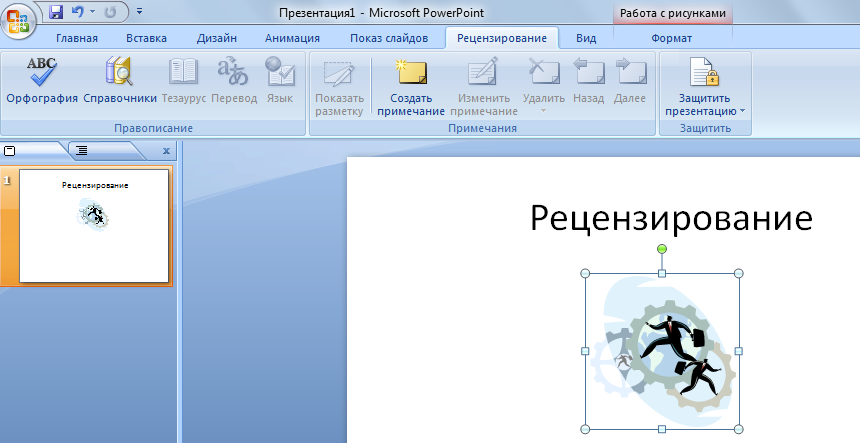
Task: Switch to the Вставка tab
Action: [x=146, y=38]
